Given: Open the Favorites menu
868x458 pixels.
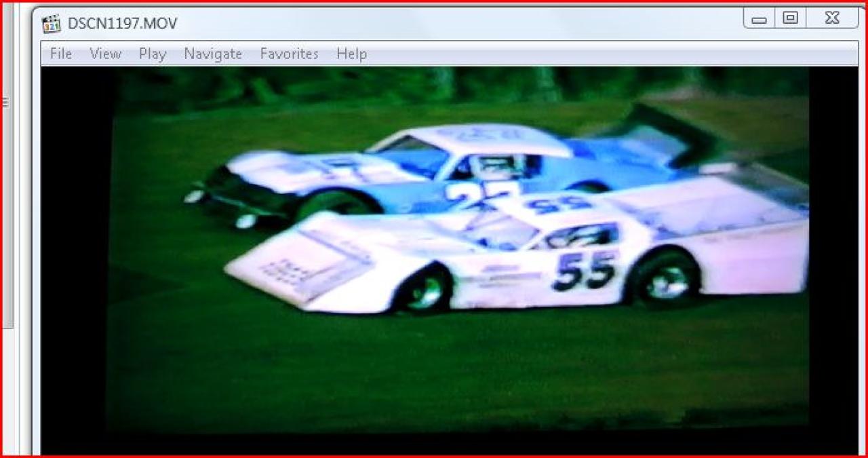Looking at the screenshot, I should (x=289, y=54).
